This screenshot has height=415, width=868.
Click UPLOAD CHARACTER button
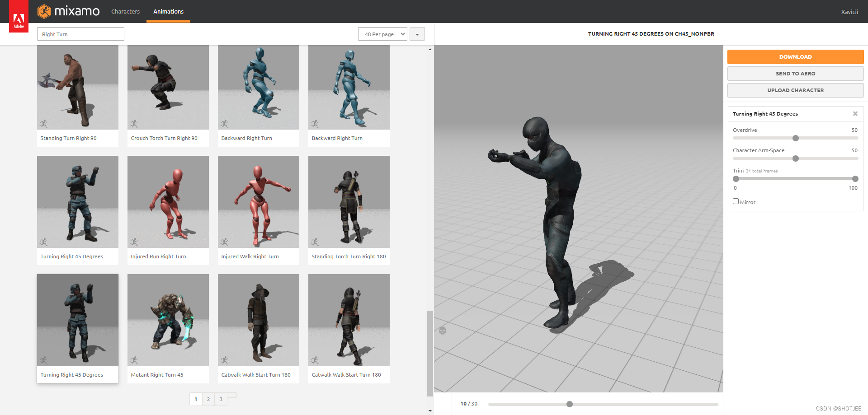795,90
